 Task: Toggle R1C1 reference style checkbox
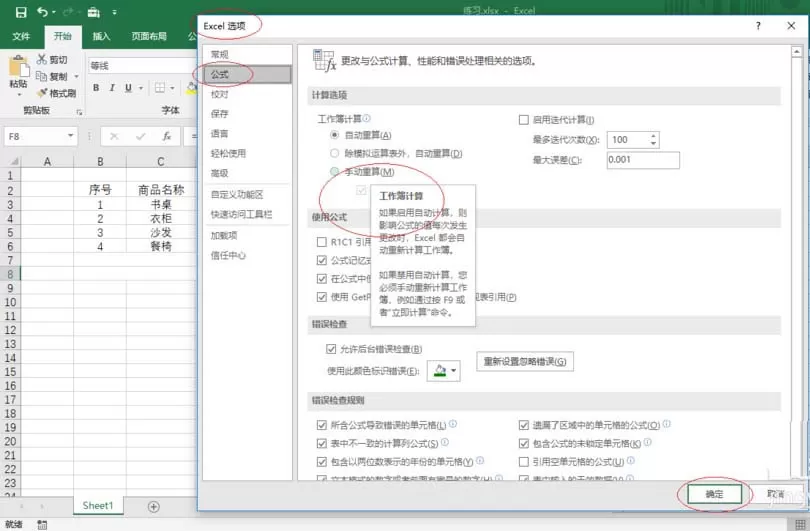click(x=321, y=242)
